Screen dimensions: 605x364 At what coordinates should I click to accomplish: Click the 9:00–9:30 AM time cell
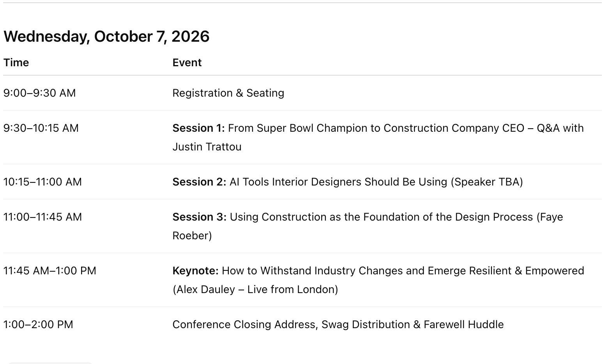pos(39,93)
